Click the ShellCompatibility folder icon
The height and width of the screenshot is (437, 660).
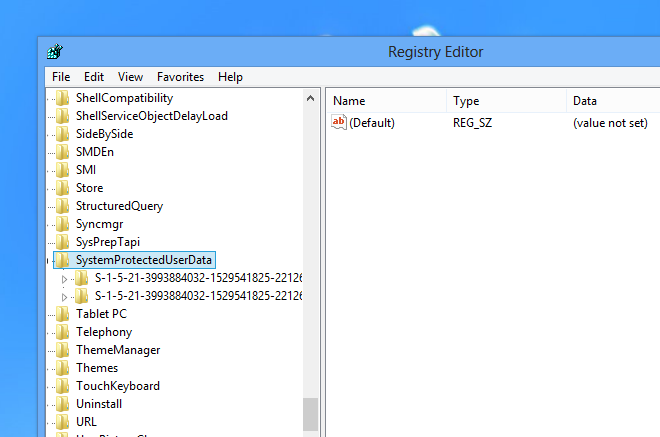63,98
